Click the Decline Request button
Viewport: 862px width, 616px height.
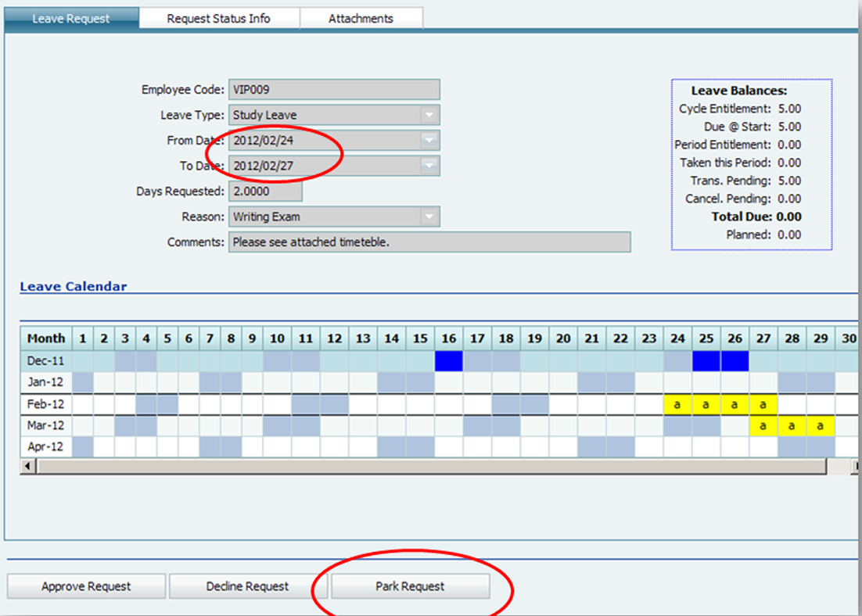click(x=247, y=586)
